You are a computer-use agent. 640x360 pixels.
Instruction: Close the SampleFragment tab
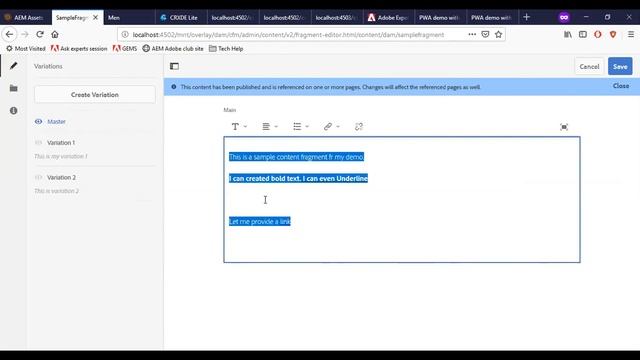pos(95,18)
